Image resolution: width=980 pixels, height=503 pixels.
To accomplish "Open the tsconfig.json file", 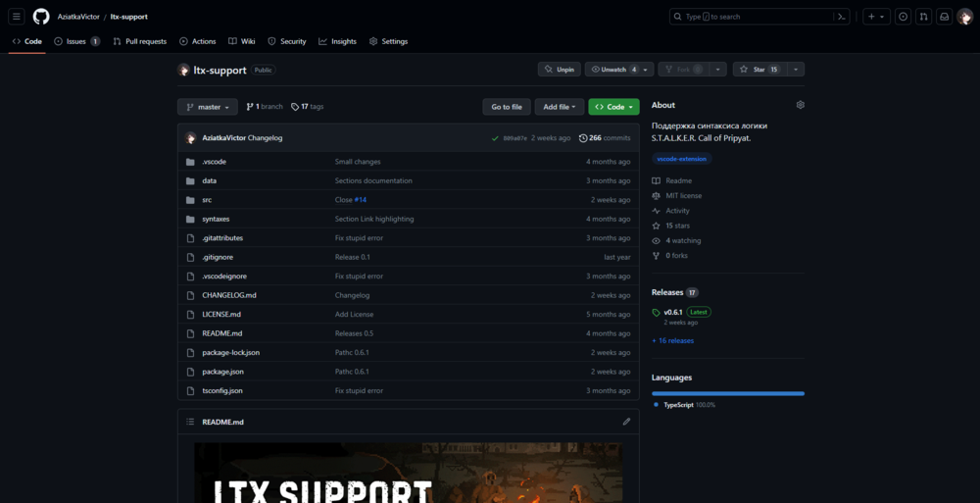I will pyautogui.click(x=222, y=390).
